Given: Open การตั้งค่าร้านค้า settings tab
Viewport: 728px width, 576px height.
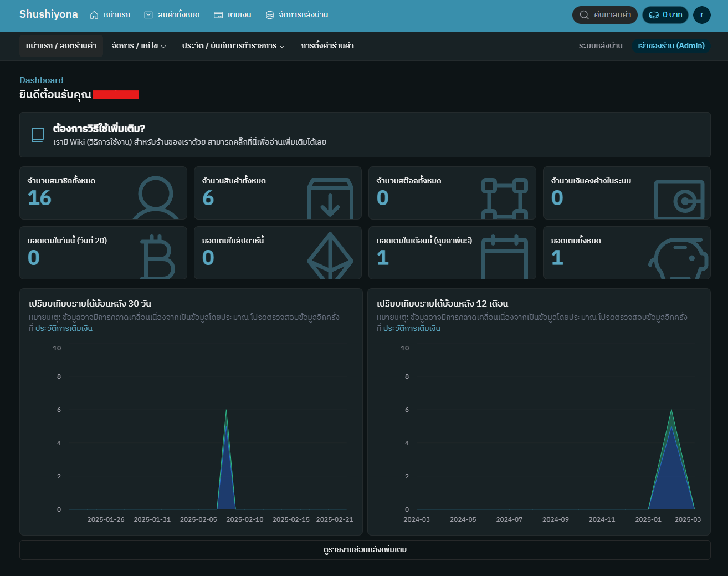Looking at the screenshot, I should 327,46.
